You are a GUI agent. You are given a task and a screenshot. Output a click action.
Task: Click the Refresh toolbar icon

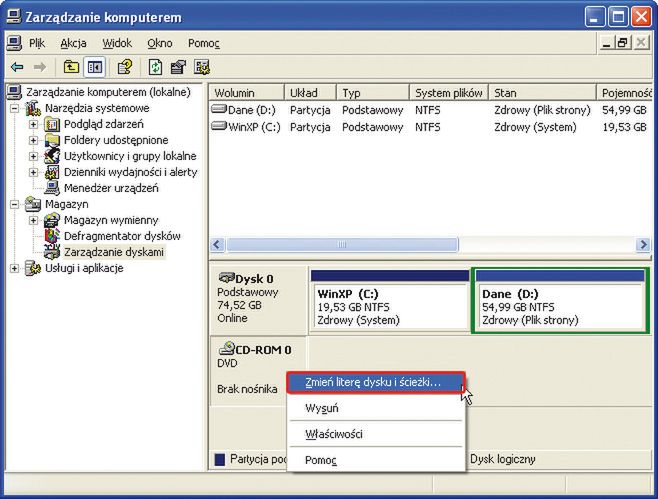[155, 67]
